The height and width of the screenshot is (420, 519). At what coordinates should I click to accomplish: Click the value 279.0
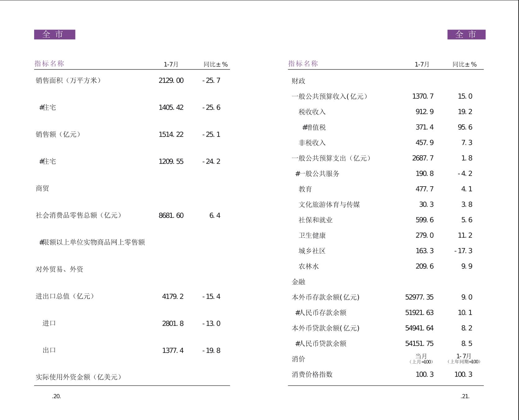[x=425, y=236]
